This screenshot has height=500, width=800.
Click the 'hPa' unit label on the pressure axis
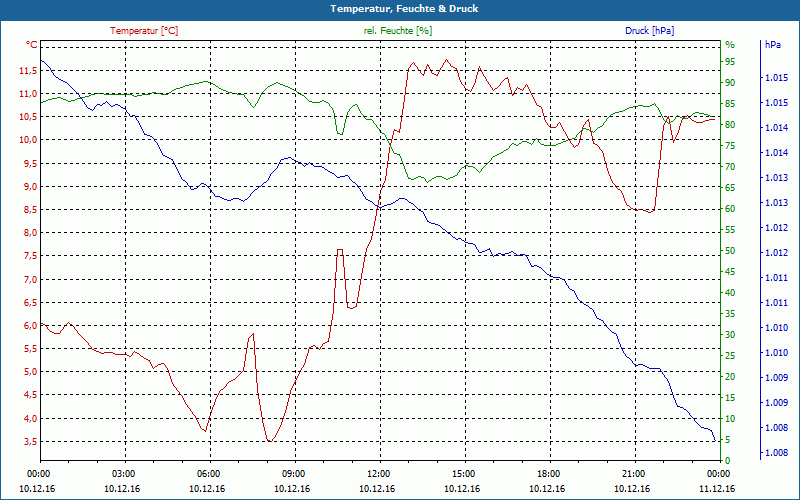tap(773, 45)
